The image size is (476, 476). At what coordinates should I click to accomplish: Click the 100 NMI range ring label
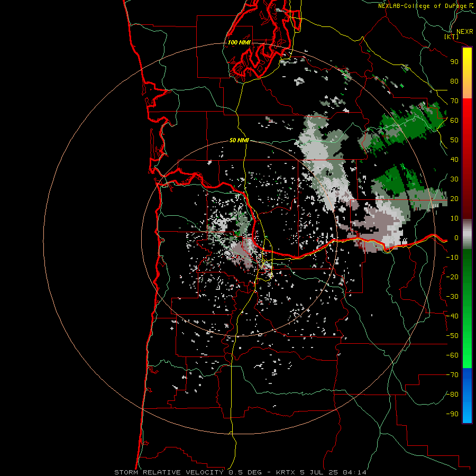(x=239, y=42)
